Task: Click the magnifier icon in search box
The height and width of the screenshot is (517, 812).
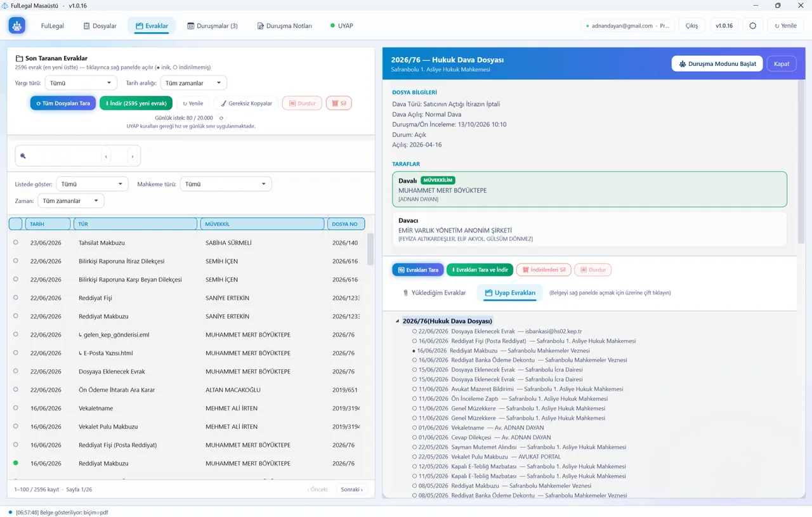Action: pyautogui.click(x=23, y=156)
